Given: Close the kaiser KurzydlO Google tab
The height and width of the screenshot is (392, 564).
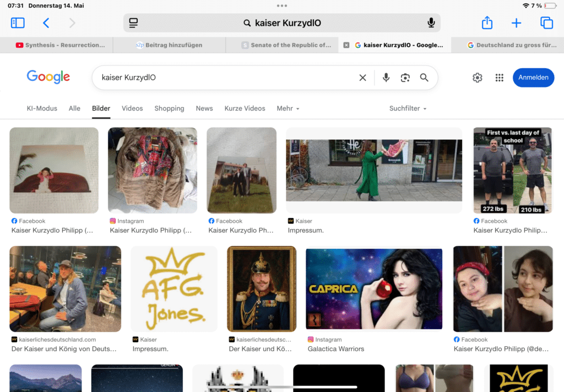Looking at the screenshot, I should (346, 45).
